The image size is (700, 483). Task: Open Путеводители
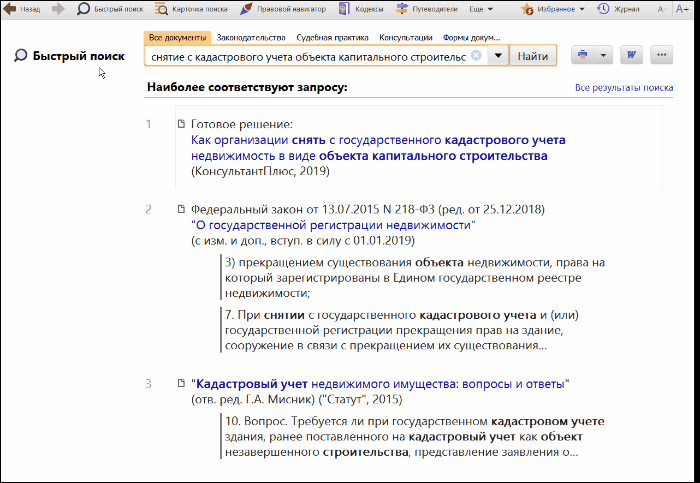coord(426,9)
